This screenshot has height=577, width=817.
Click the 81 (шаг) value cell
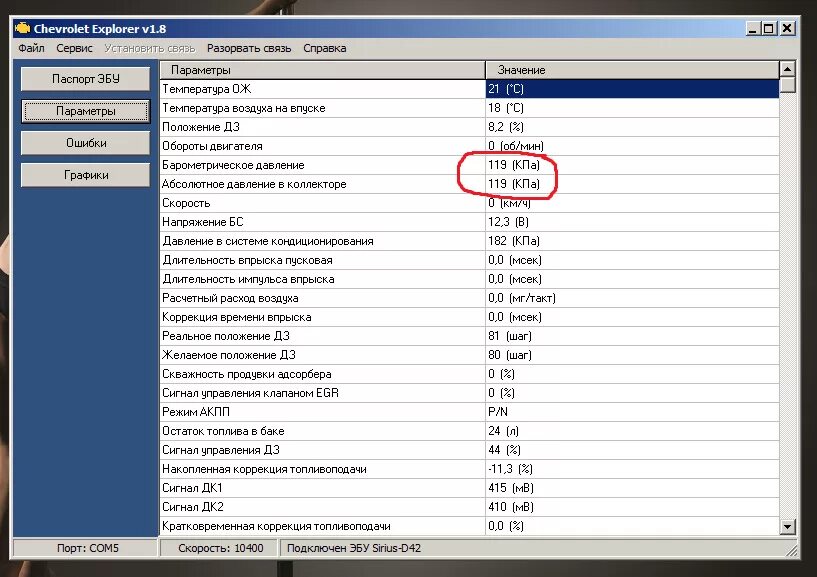point(633,336)
